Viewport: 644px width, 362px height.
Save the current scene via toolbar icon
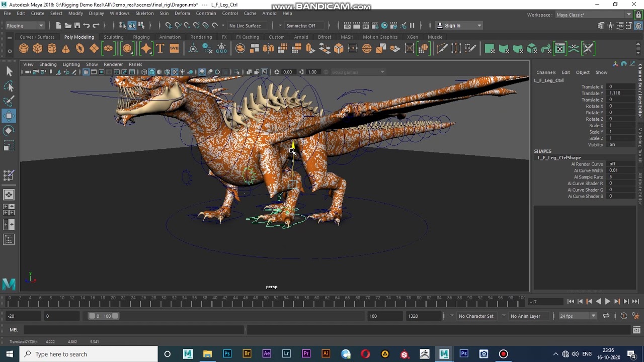tap(77, 26)
